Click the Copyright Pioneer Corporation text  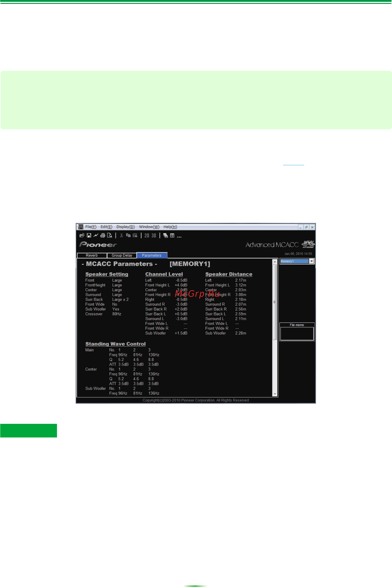[x=196, y=400]
